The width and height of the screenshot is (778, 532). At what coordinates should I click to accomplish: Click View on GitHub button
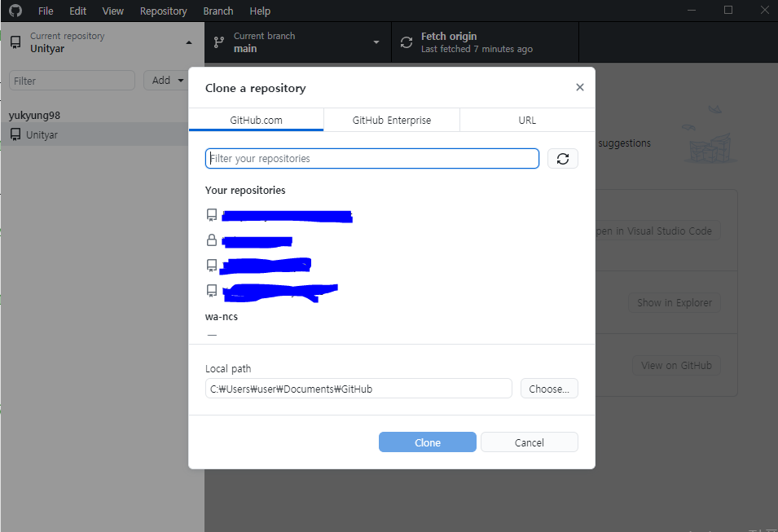click(676, 365)
